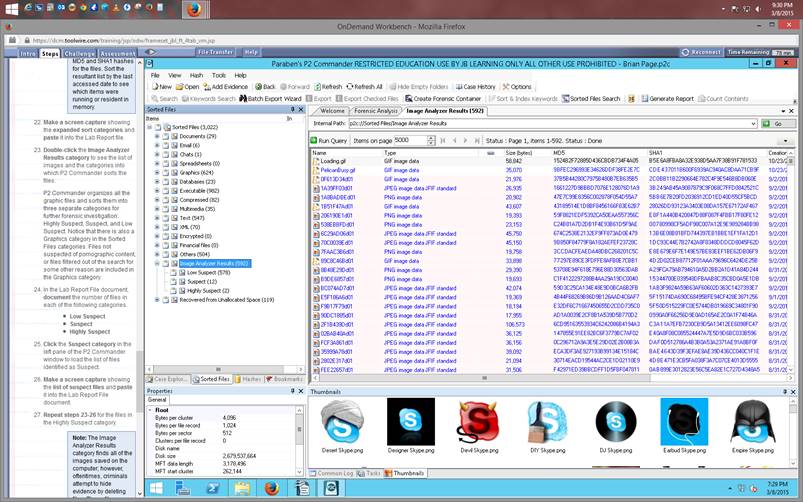
Task: Expand the XML (70) tree node
Action: pos(157,227)
